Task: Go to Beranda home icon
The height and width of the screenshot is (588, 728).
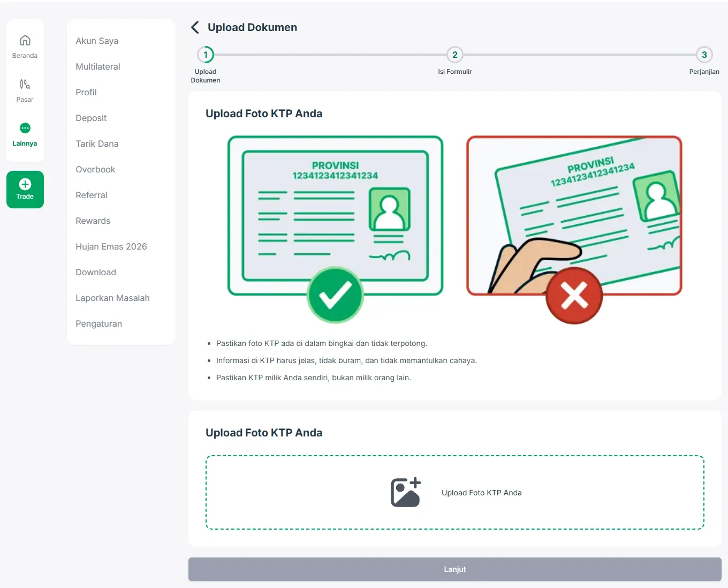Action: pos(25,41)
